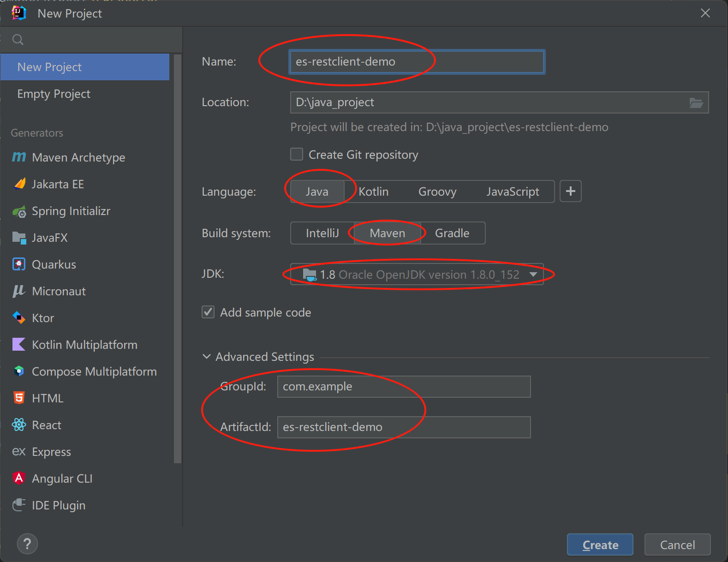Viewport: 728px width, 562px height.
Task: Uncheck Add sample code
Action: point(208,312)
